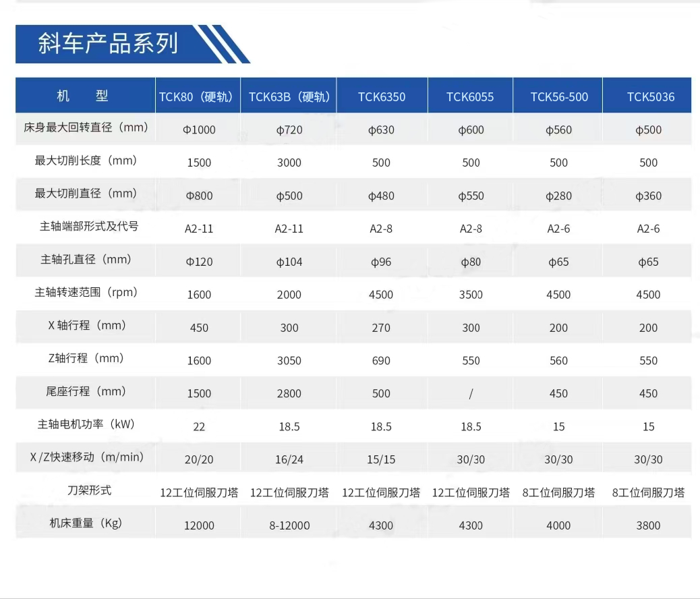Image resolution: width=700 pixels, height=599 pixels.
Task: Click the 机型 header cell
Action: [x=84, y=95]
